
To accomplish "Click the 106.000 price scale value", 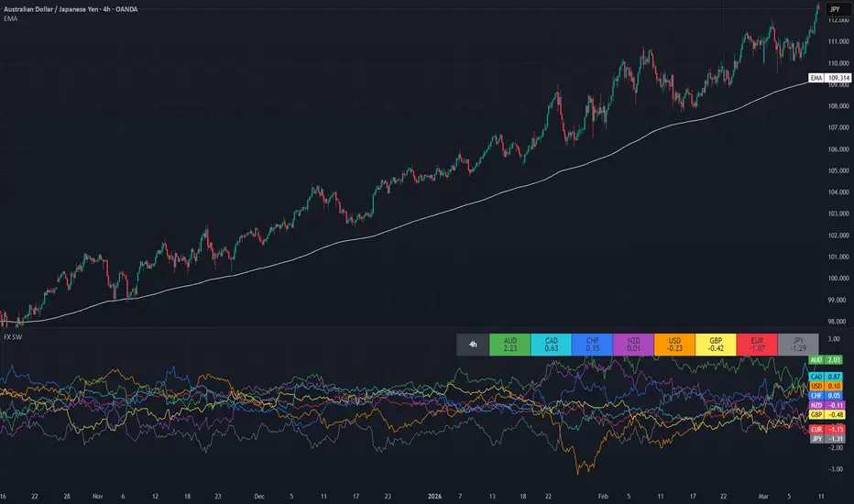I will click(838, 149).
